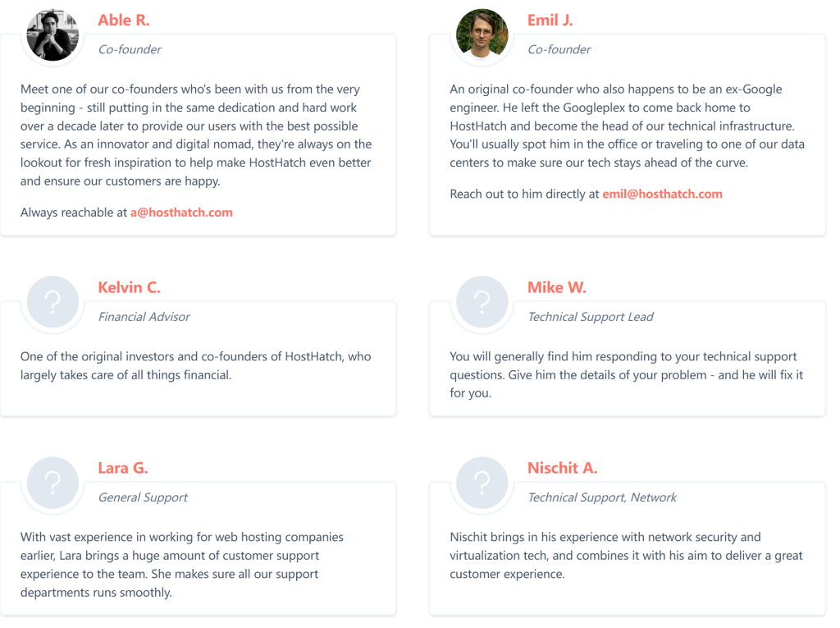Click the Financial Advisor role label

[x=144, y=317]
